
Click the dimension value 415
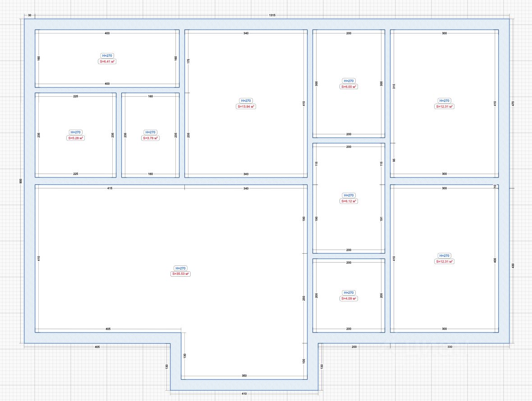(x=110, y=188)
